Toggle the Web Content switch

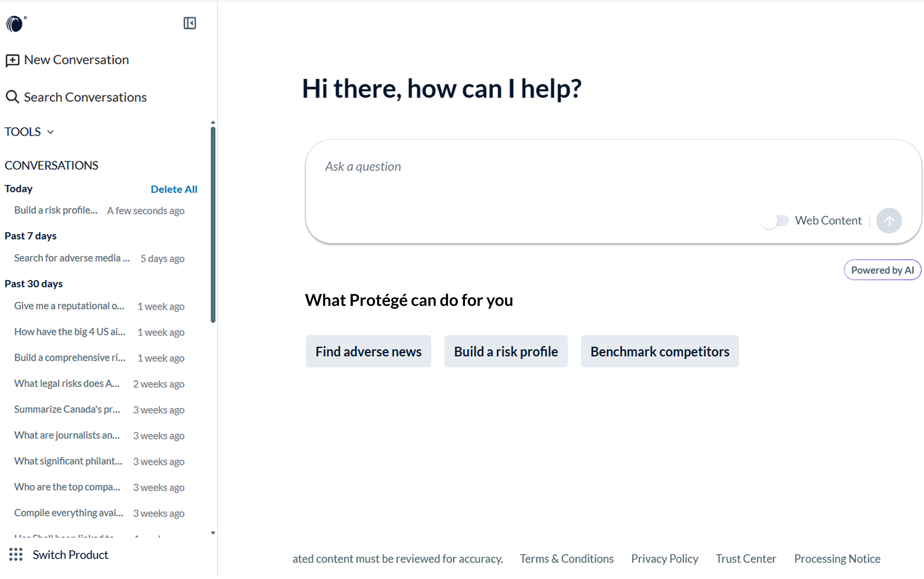click(775, 221)
